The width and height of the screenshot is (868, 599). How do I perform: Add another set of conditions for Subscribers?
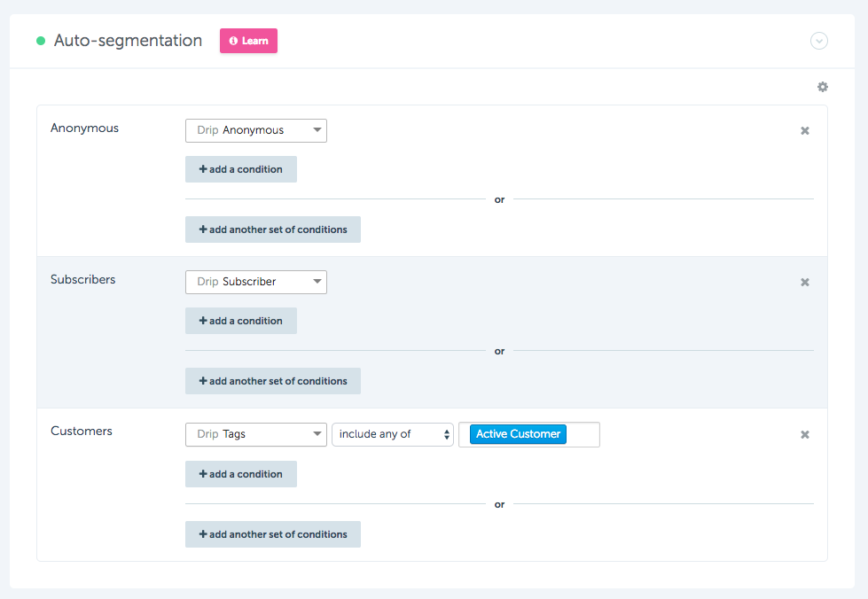pos(273,381)
